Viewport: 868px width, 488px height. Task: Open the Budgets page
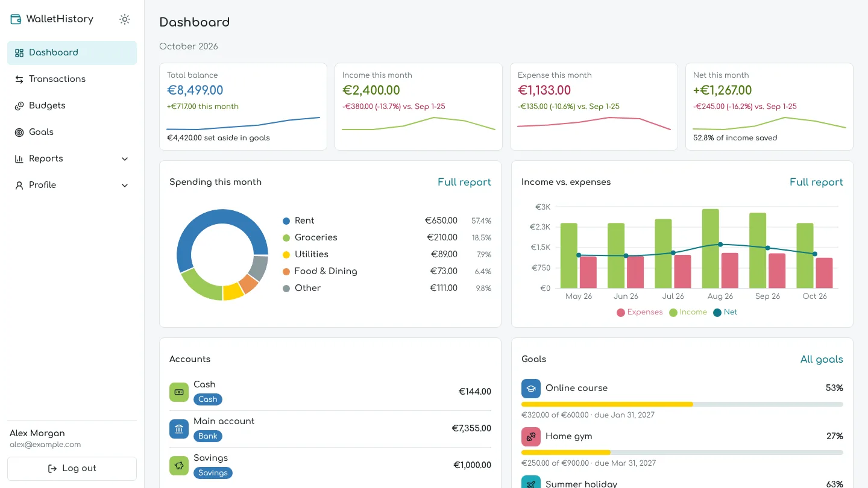click(x=72, y=106)
